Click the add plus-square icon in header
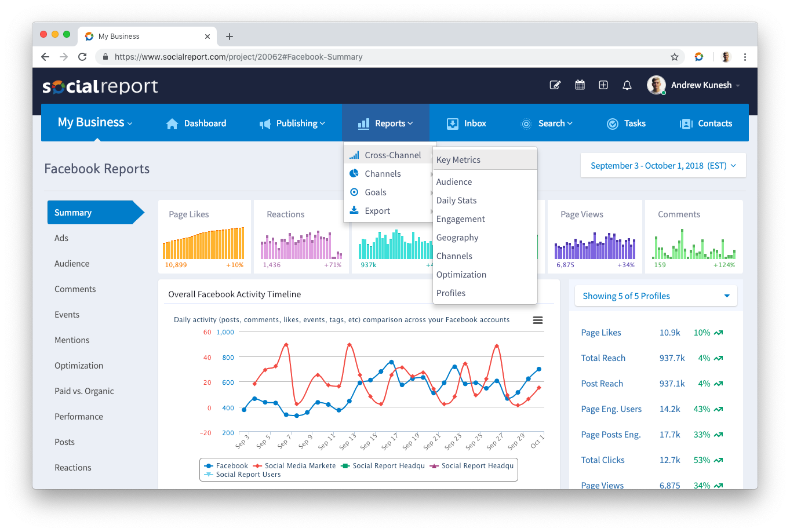The image size is (790, 532). (x=603, y=85)
